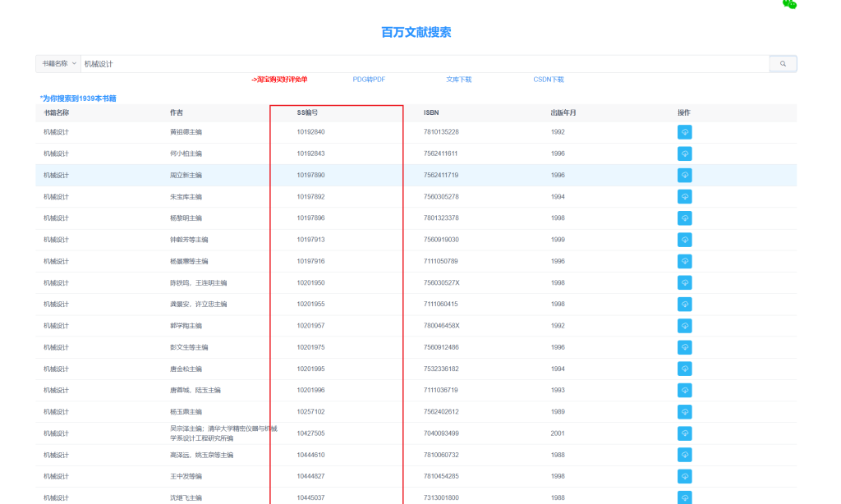Download the 吴宗泽 清华大学 book from 2001

pyautogui.click(x=684, y=433)
